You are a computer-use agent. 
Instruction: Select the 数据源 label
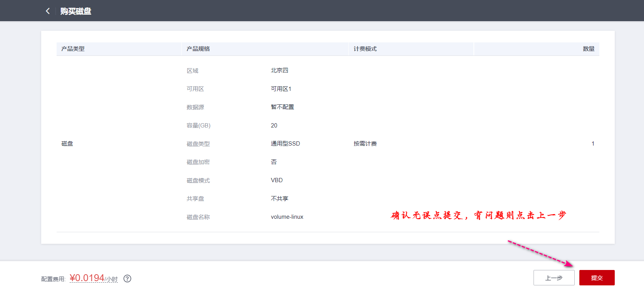196,107
